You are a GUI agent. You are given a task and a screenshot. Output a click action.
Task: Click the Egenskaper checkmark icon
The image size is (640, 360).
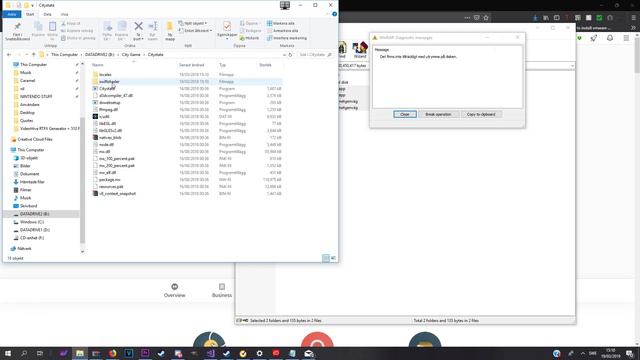point(227,27)
